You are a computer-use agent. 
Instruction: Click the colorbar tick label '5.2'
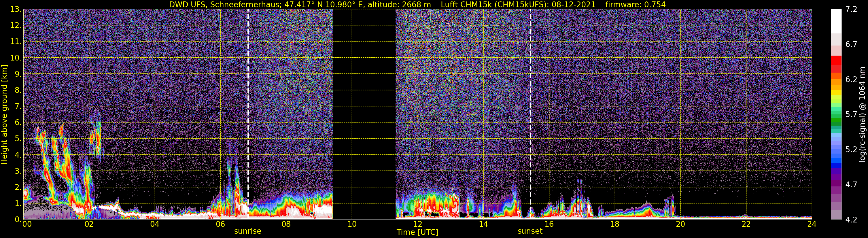pos(851,150)
